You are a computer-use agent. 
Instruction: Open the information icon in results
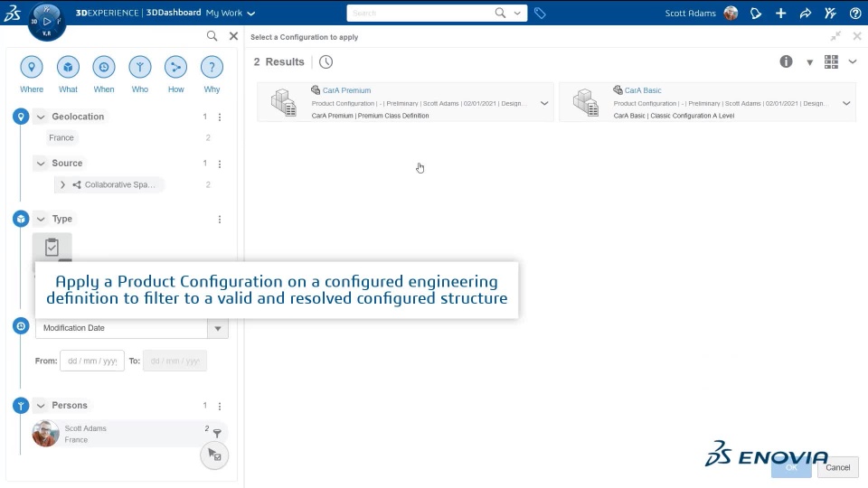point(786,61)
